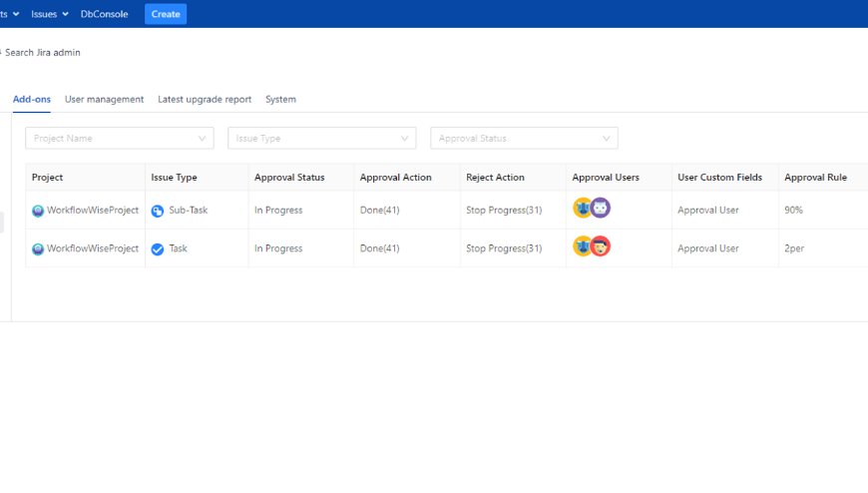The height and width of the screenshot is (493, 868).
Task: Click Done(41) in Task row
Action: point(380,248)
